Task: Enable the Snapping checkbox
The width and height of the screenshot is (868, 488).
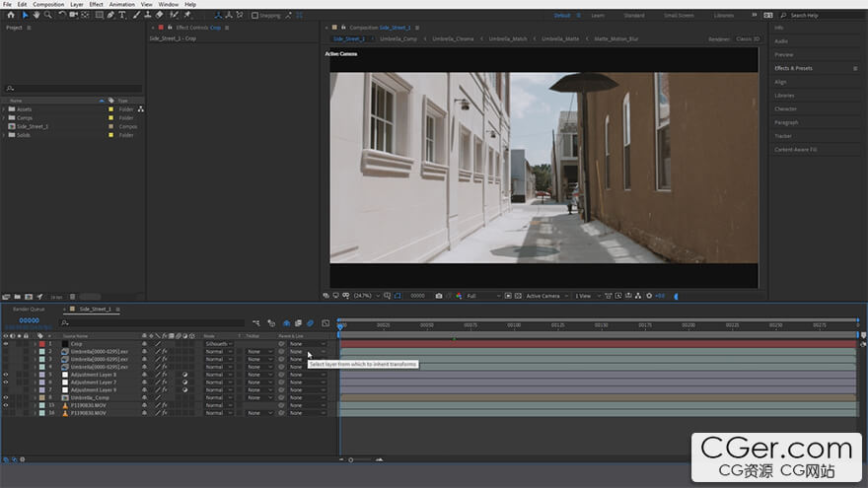Action: coord(254,15)
